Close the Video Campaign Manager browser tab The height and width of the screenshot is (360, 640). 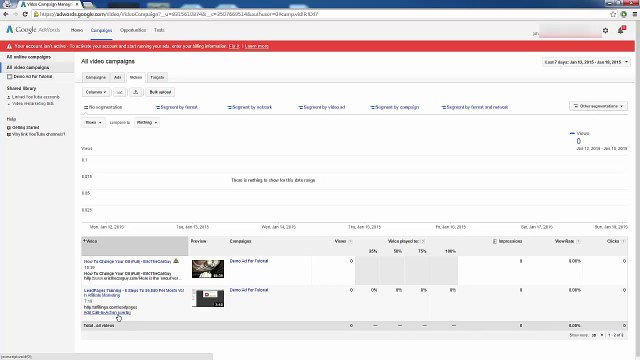pos(77,4)
